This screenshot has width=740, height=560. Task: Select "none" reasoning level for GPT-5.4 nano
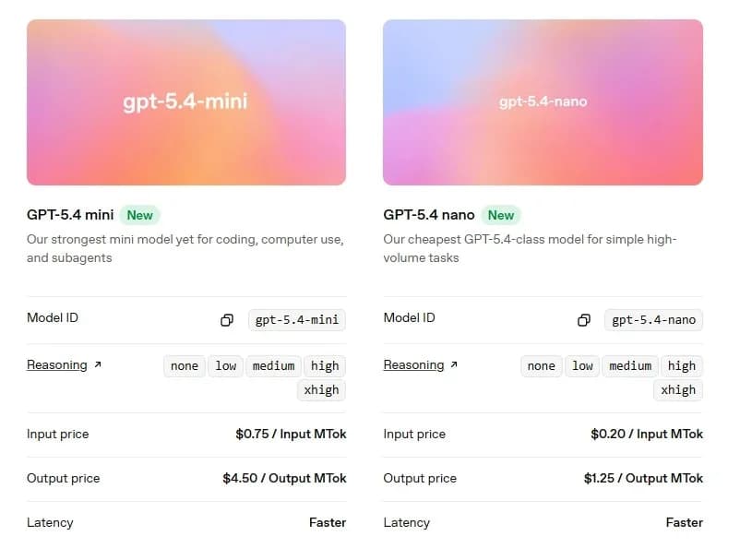click(x=541, y=366)
